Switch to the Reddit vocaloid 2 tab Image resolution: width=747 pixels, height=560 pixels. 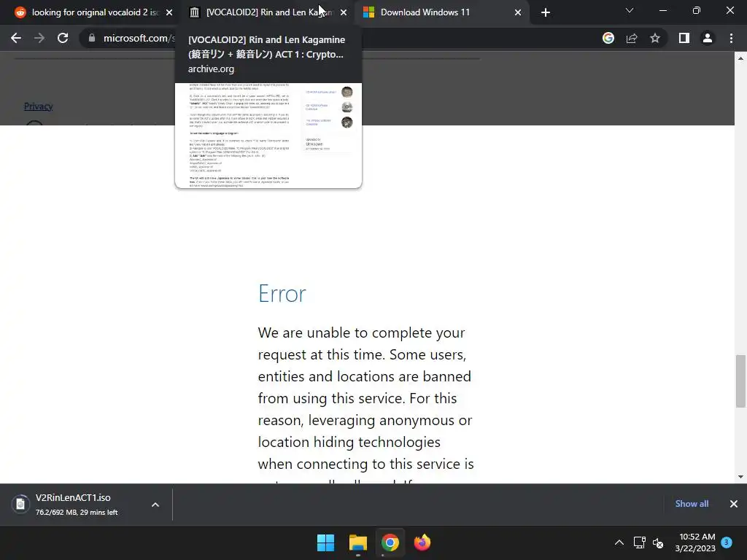(93, 12)
